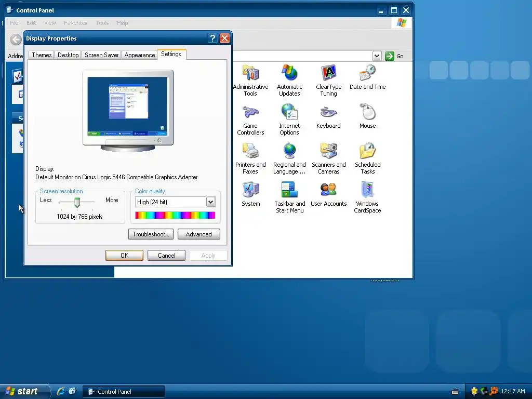The image size is (532, 399).
Task: Click the help question mark in Display Properties
Action: (212, 38)
